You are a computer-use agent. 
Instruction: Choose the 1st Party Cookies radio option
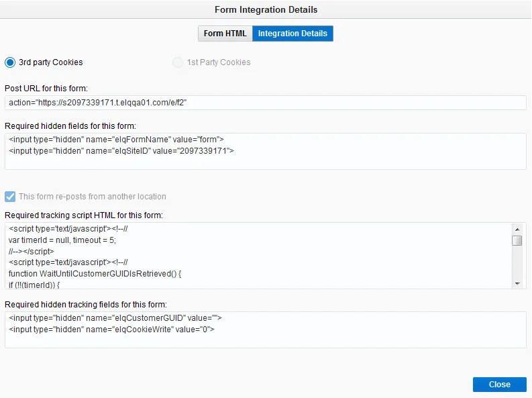click(x=178, y=62)
